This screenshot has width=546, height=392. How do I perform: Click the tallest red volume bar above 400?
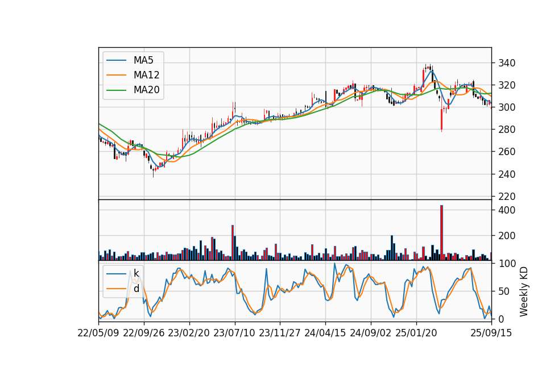pos(441,233)
